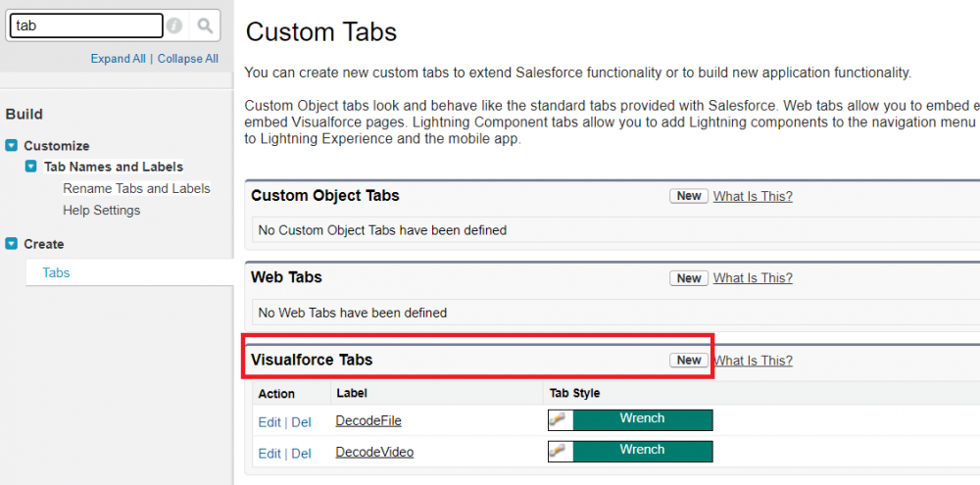Click the DecodeFile wrench tab icon
This screenshot has height=485, width=980.
(559, 420)
